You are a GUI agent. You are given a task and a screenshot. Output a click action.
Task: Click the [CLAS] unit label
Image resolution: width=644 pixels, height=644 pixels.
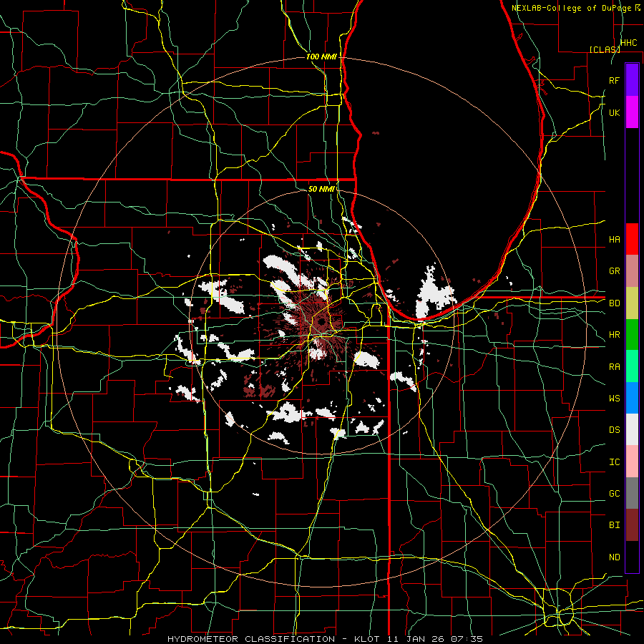pyautogui.click(x=605, y=49)
